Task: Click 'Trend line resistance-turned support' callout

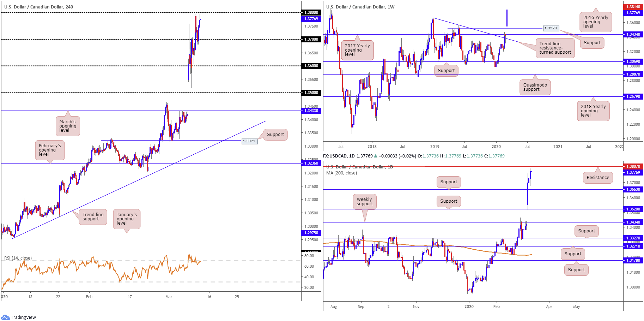Action: [555, 48]
